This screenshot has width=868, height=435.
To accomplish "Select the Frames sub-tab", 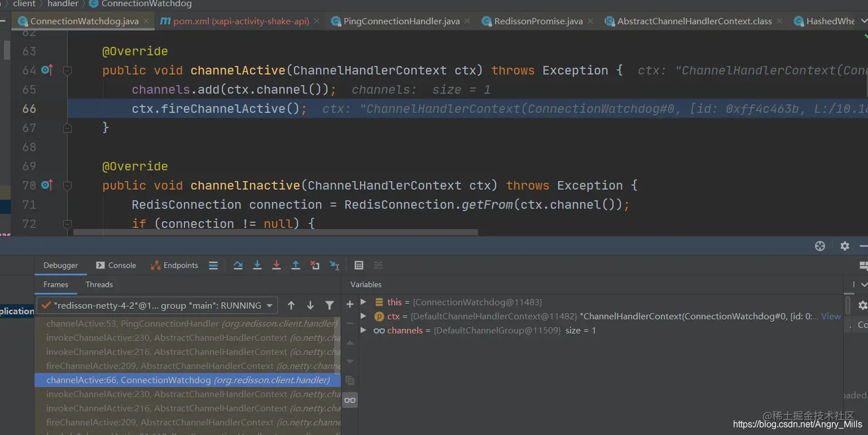I will (56, 285).
